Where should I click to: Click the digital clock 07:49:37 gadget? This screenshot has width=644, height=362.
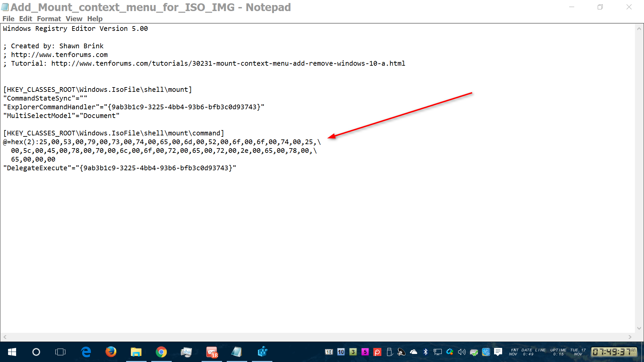point(614,352)
